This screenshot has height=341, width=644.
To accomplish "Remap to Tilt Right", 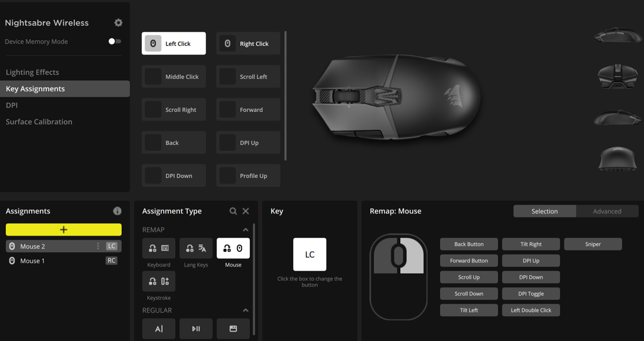I will point(531,244).
